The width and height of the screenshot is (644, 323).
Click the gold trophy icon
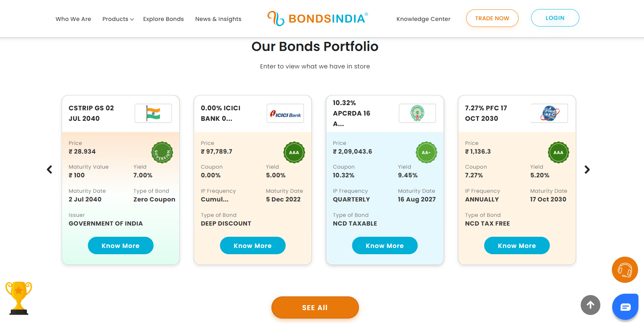[x=19, y=298]
